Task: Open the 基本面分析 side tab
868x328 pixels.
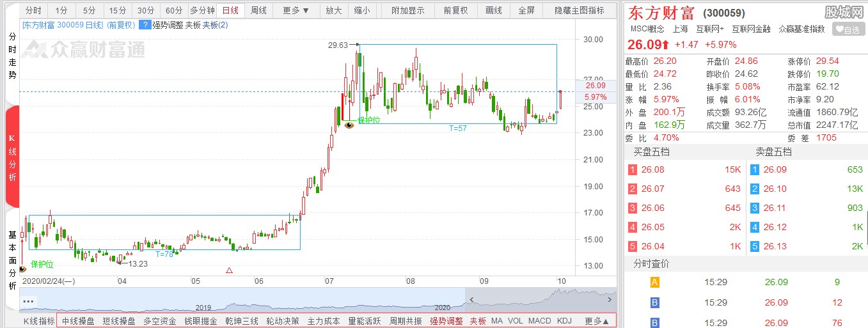Action: [12, 260]
